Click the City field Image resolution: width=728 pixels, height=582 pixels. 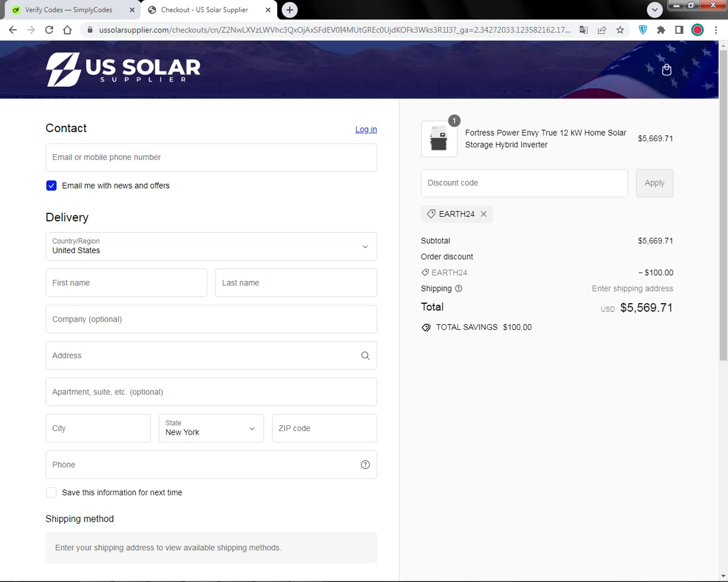coord(98,428)
